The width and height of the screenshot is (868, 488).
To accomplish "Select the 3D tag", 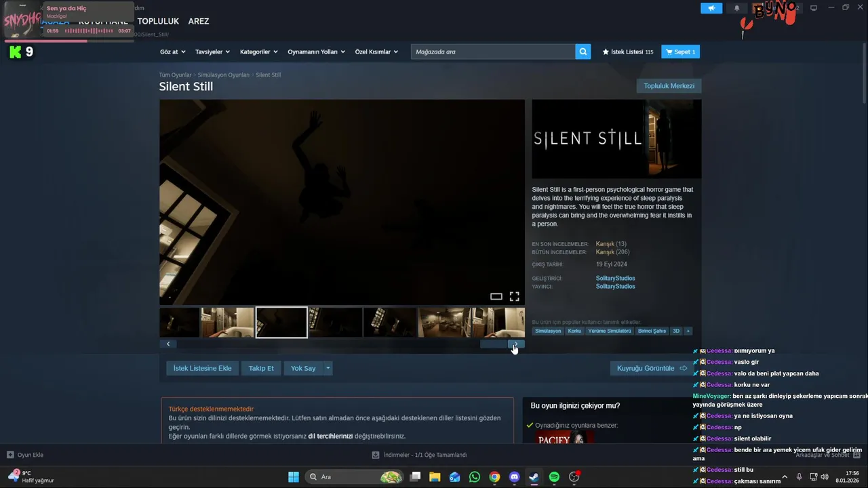I will 676,331.
